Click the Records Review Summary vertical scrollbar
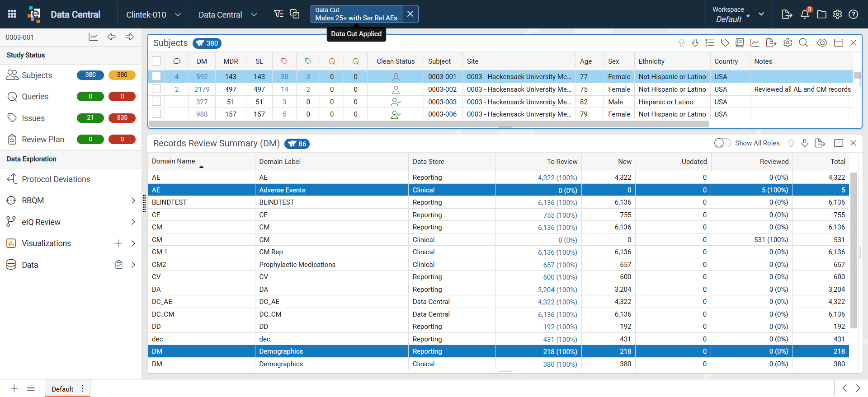 854,250
